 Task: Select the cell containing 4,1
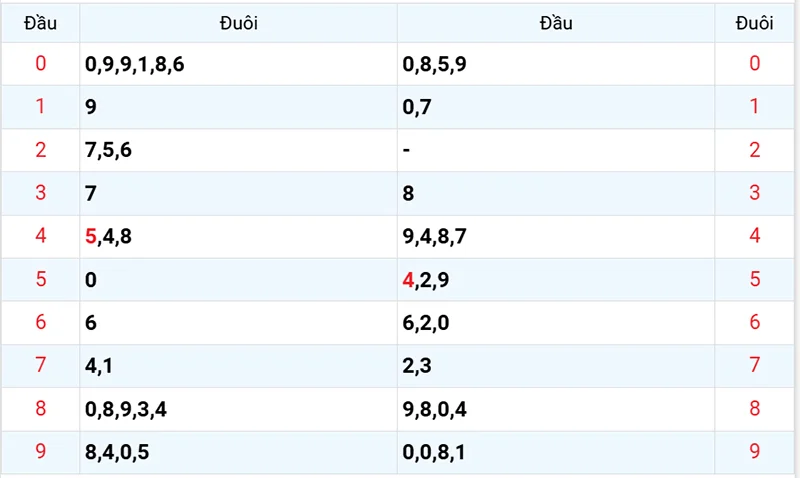[x=99, y=366]
